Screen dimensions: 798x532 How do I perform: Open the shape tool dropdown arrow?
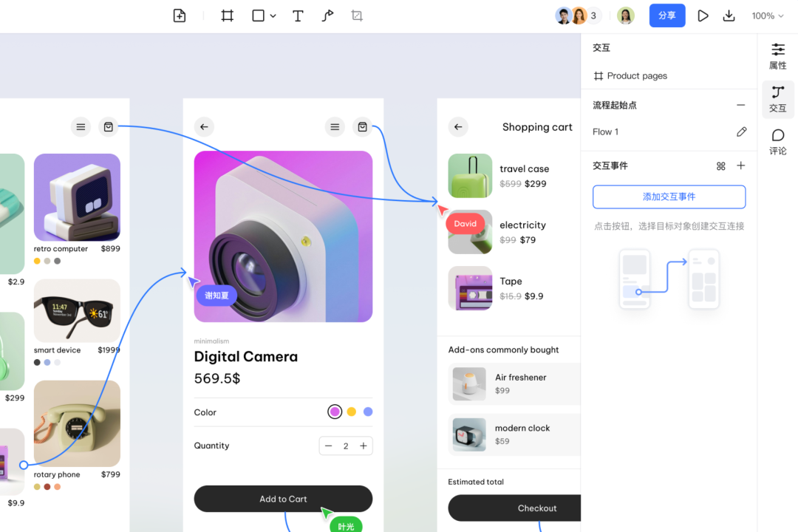(273, 16)
